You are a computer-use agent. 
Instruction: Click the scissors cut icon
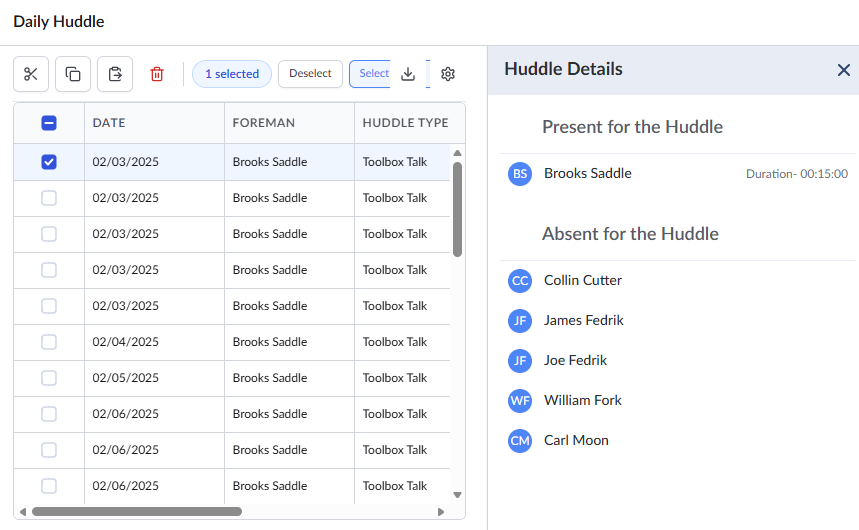click(31, 74)
